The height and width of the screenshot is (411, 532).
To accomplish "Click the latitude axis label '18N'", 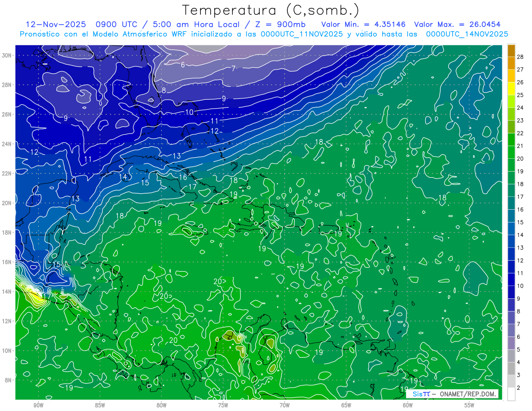I will point(6,232).
